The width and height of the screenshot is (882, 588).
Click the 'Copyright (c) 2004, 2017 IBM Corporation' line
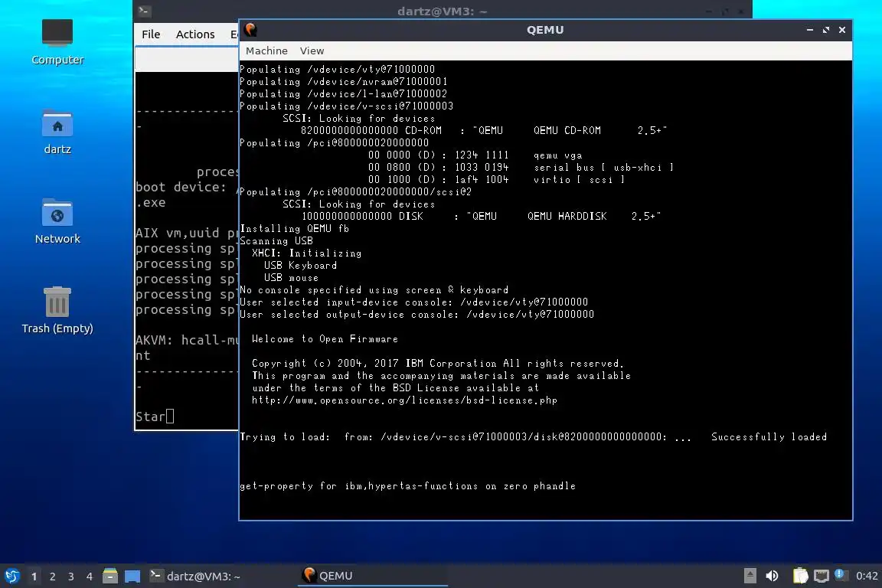tap(438, 364)
